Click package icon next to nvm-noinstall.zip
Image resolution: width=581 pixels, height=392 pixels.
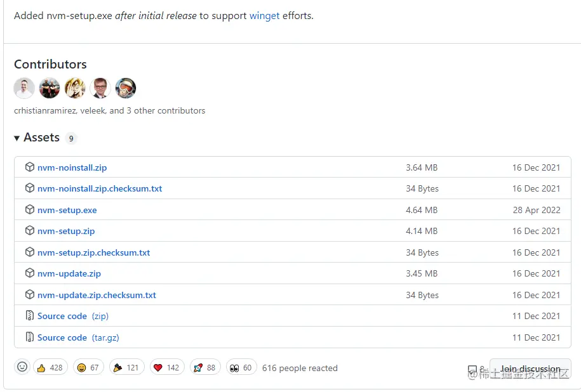click(x=29, y=167)
